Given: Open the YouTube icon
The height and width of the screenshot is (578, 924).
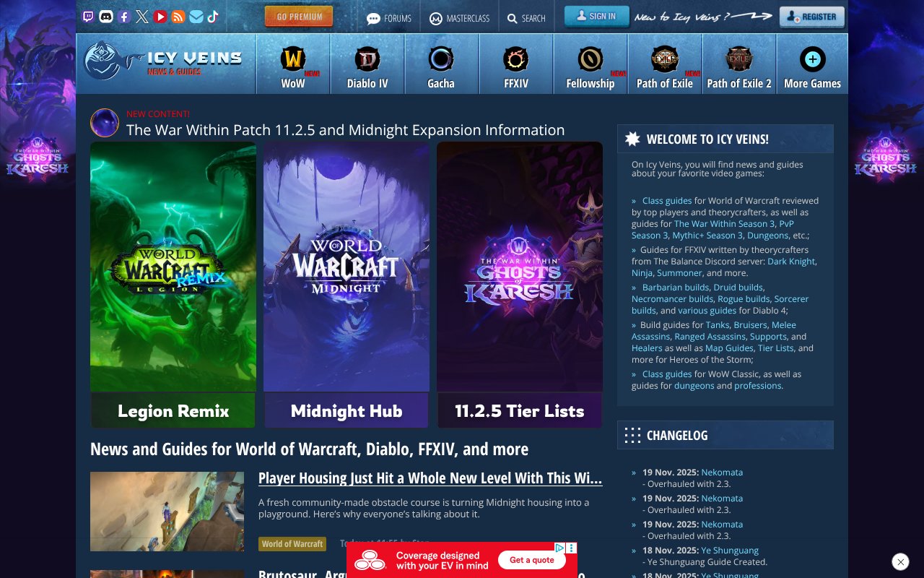Looking at the screenshot, I should coord(160,16).
